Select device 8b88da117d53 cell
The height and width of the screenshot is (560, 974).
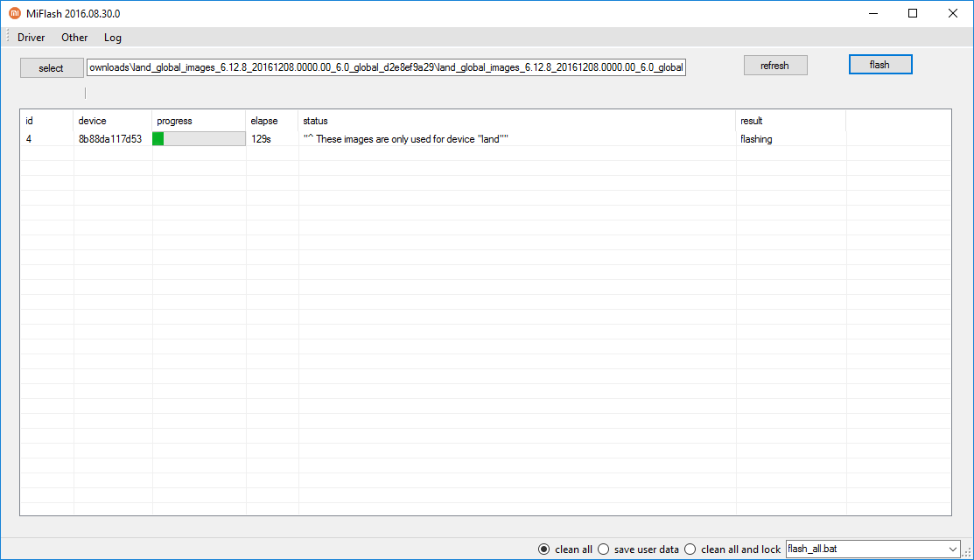[x=110, y=139]
